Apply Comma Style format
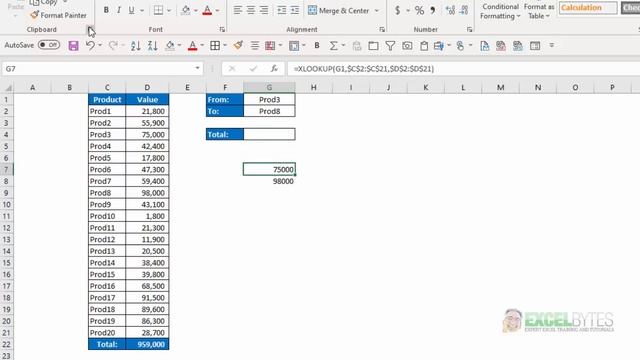 point(433,10)
